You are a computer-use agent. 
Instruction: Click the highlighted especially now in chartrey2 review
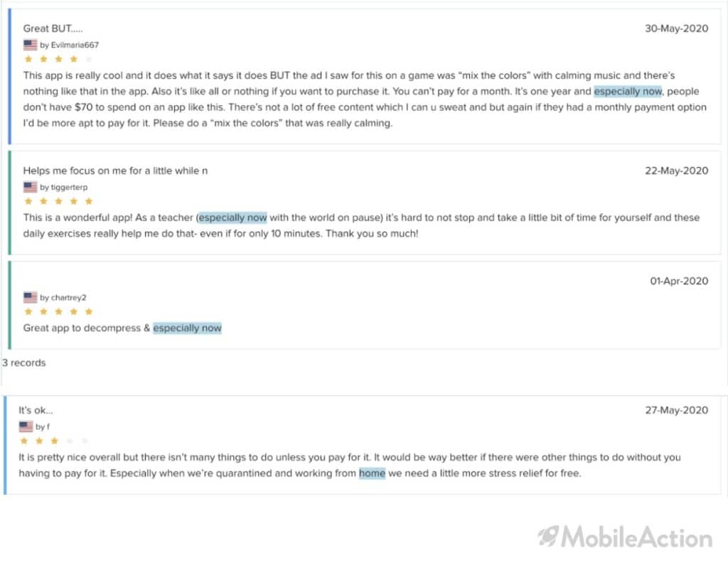(x=187, y=328)
